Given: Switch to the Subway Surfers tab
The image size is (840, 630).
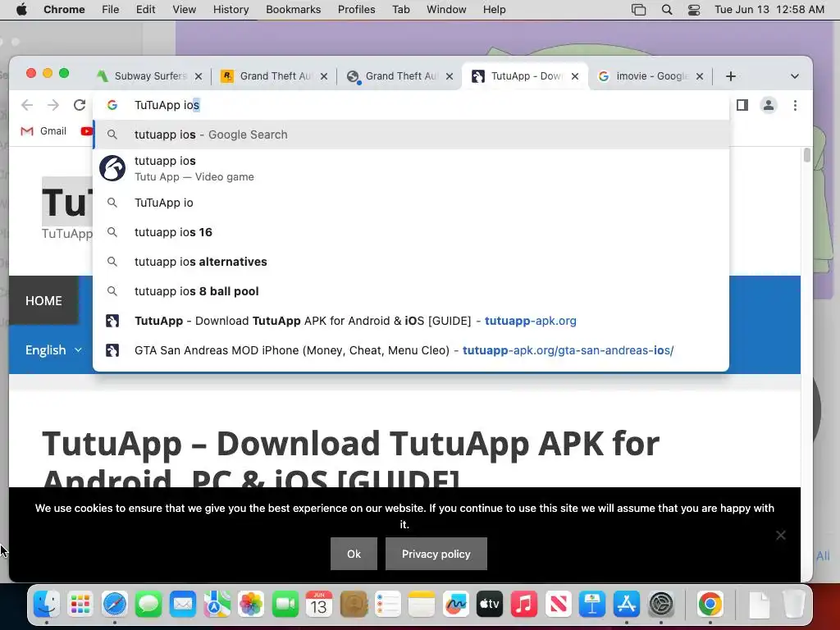Looking at the screenshot, I should pos(150,76).
